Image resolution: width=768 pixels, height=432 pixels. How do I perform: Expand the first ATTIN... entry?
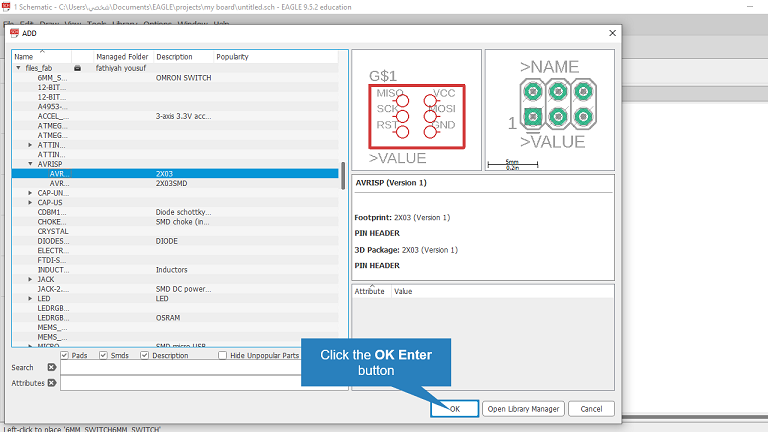pyautogui.click(x=30, y=145)
